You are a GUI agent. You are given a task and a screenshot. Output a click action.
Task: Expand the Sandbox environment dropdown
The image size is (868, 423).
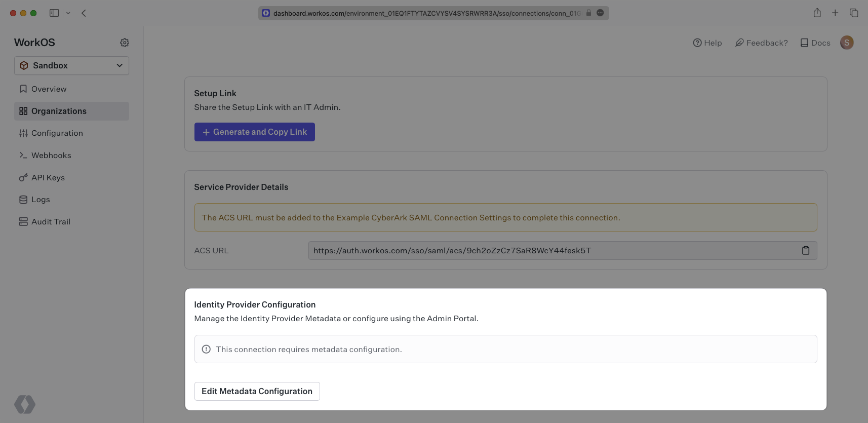71,65
